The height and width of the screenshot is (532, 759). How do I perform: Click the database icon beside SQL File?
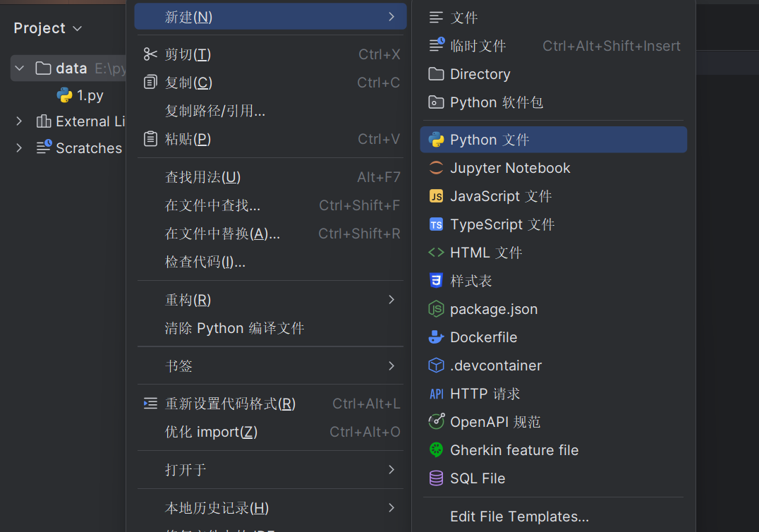coord(436,478)
